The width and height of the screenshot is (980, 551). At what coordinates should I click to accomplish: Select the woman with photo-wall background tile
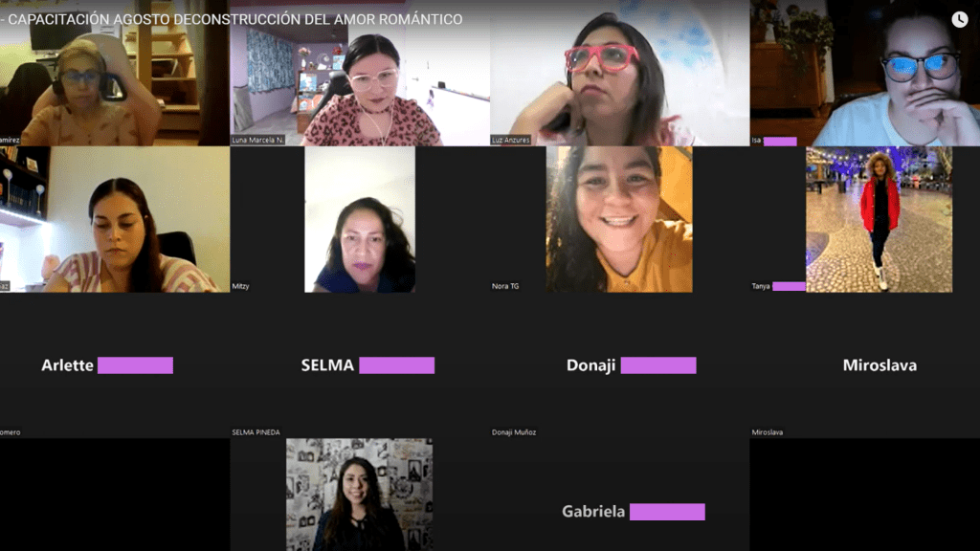(x=360, y=495)
